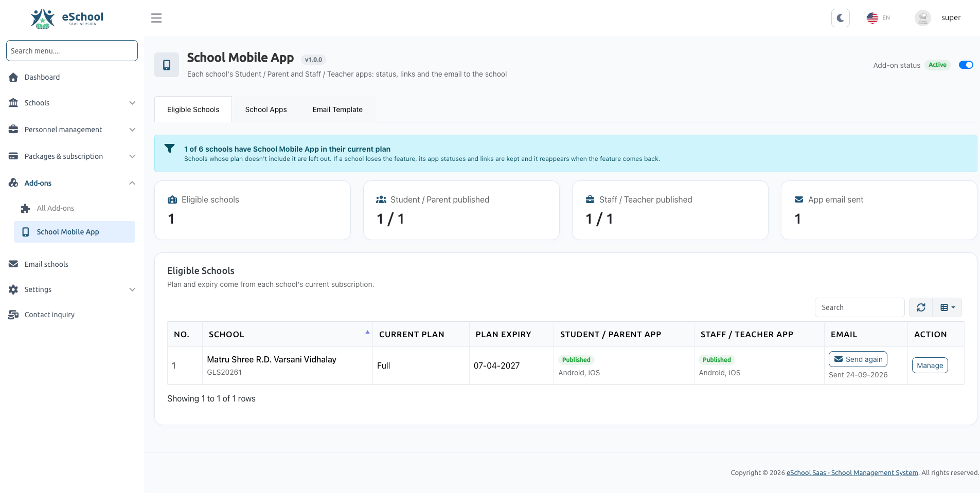
Task: Click the Matru Shree R.D. Varsani Vidhalay name
Action: click(x=272, y=359)
